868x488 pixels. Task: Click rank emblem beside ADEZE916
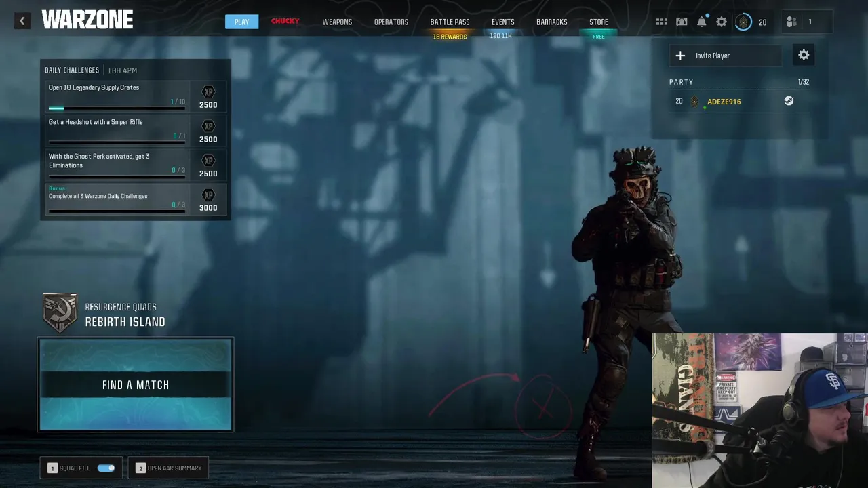694,102
